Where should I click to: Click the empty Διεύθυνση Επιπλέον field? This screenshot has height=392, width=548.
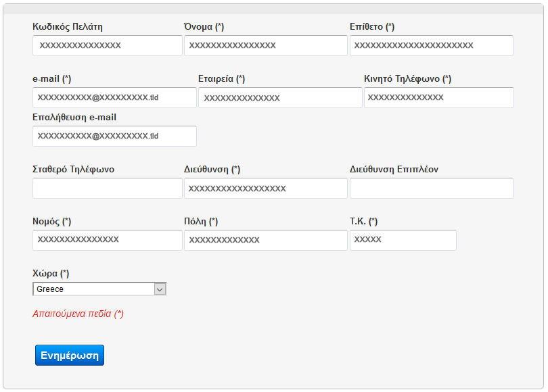pyautogui.click(x=431, y=189)
